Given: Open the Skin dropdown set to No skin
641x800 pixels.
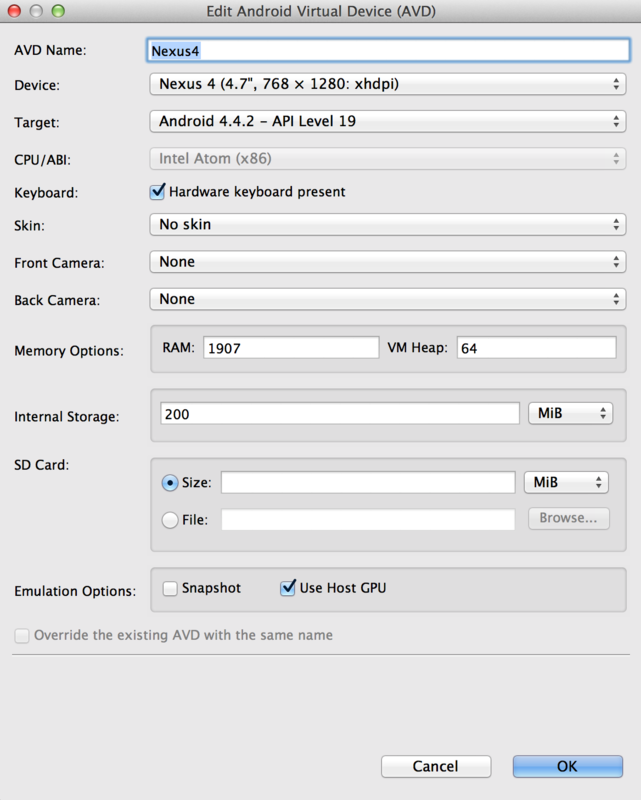Looking at the screenshot, I should pos(388,224).
